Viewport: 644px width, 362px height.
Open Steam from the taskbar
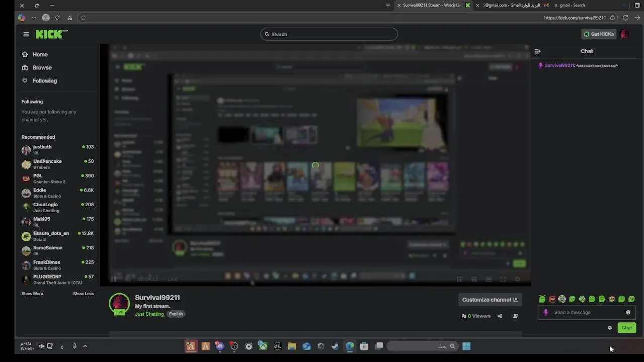(335, 346)
